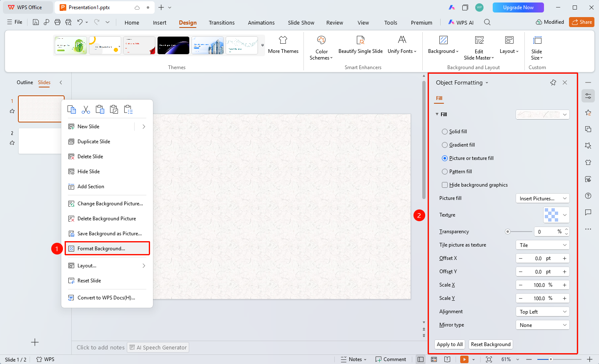The width and height of the screenshot is (599, 364).
Task: Click the print icon in quick toolbar
Action: coord(58,22)
